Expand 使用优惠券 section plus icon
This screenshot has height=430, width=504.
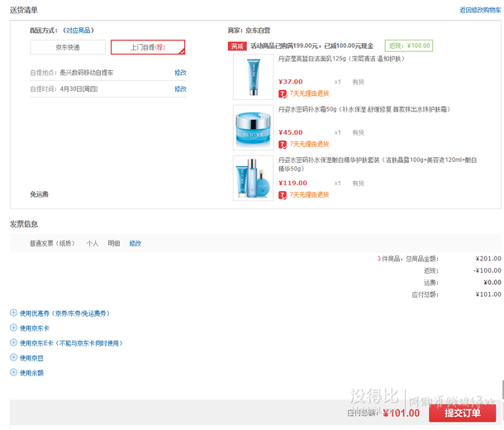(x=13, y=313)
